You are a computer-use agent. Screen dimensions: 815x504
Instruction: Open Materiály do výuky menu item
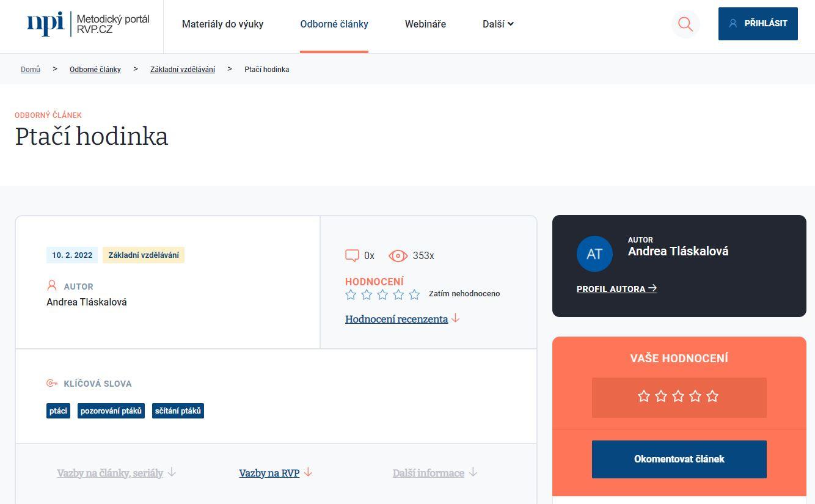click(222, 24)
